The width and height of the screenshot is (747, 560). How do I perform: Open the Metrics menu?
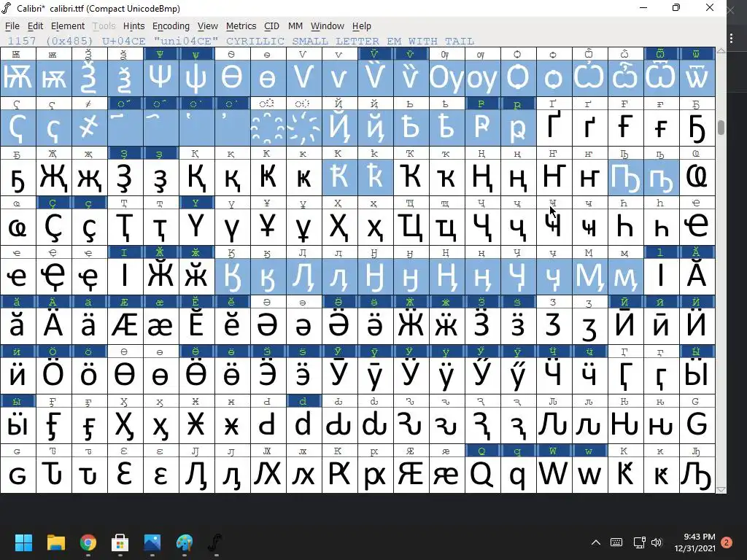tap(241, 26)
